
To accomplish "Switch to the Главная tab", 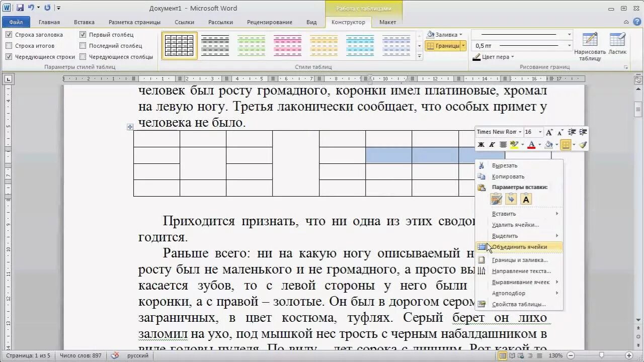I will tap(49, 22).
